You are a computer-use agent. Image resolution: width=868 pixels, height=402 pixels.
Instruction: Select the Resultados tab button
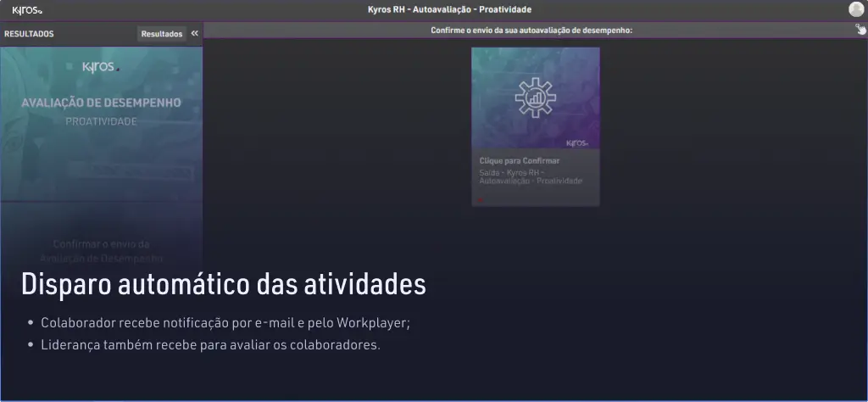[162, 34]
